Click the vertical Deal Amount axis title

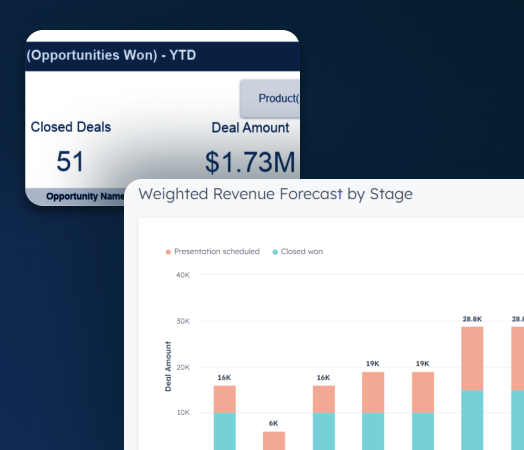(x=168, y=366)
